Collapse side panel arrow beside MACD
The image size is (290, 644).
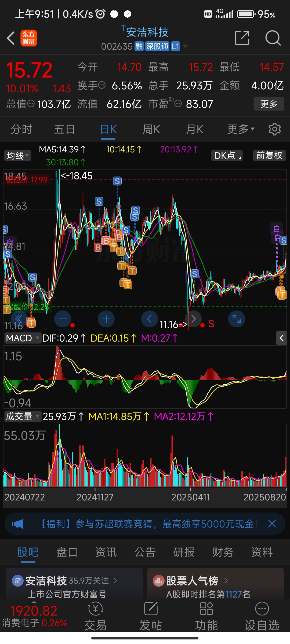click(281, 338)
